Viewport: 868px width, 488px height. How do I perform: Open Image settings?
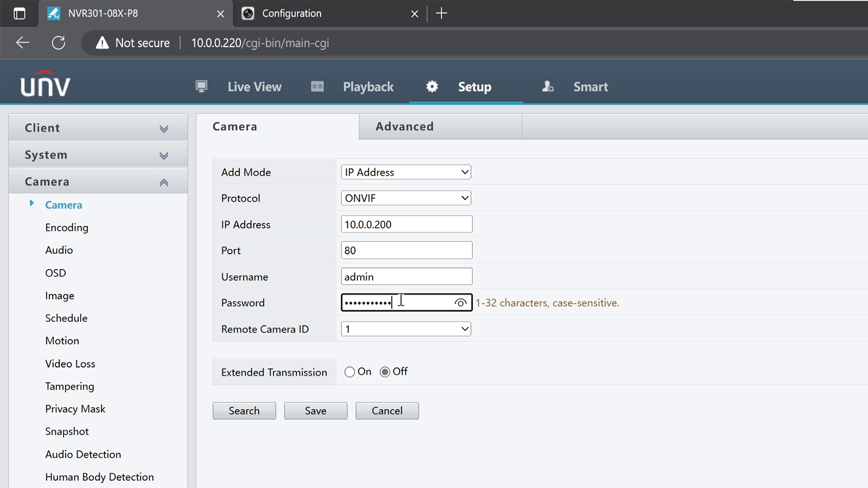pyautogui.click(x=60, y=296)
